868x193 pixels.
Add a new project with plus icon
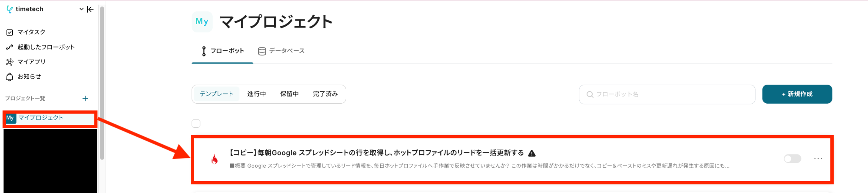(85, 98)
